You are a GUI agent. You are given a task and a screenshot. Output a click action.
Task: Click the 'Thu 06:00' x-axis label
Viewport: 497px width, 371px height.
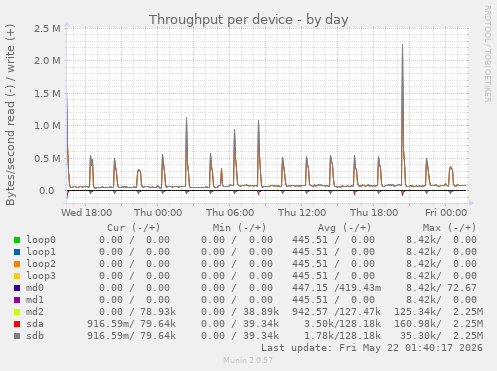coord(230,212)
